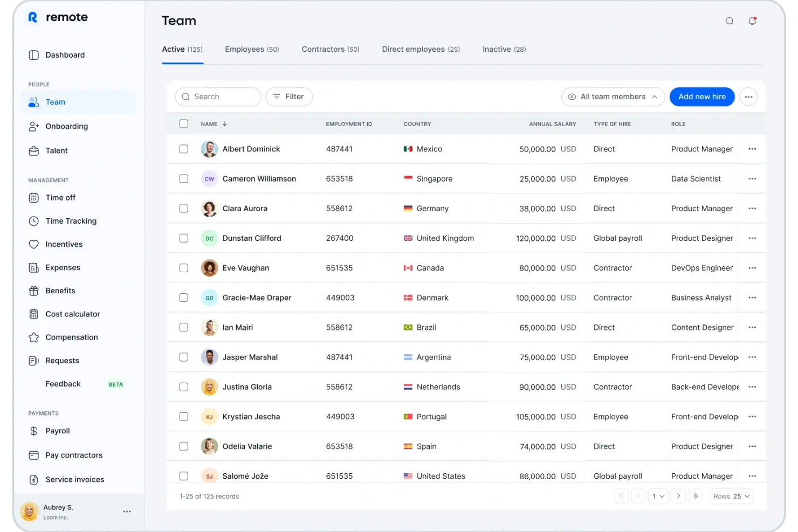This screenshot has width=798, height=532.
Task: Open the Filter panel
Action: pyautogui.click(x=289, y=96)
